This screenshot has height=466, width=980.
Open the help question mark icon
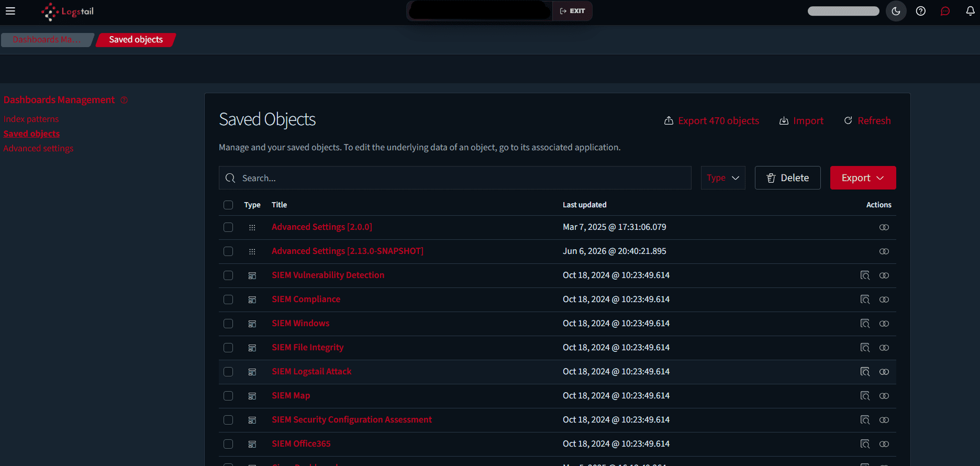pos(921,11)
